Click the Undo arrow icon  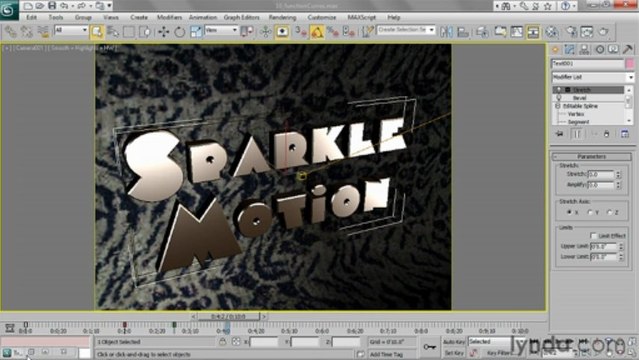[x=64, y=6]
